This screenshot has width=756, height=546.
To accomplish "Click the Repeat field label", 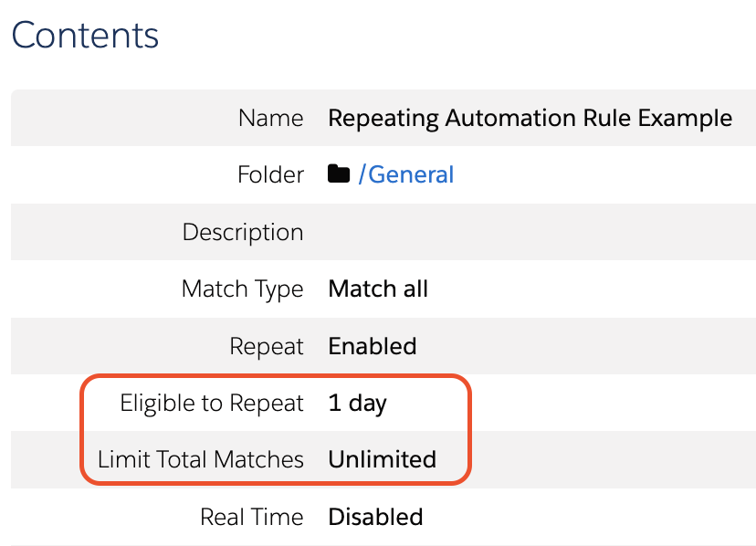I will pyautogui.click(x=267, y=346).
